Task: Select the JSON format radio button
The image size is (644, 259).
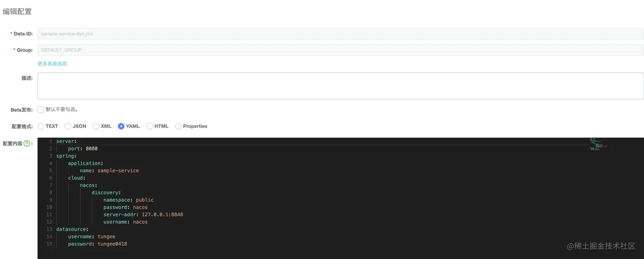Action: coord(68,126)
